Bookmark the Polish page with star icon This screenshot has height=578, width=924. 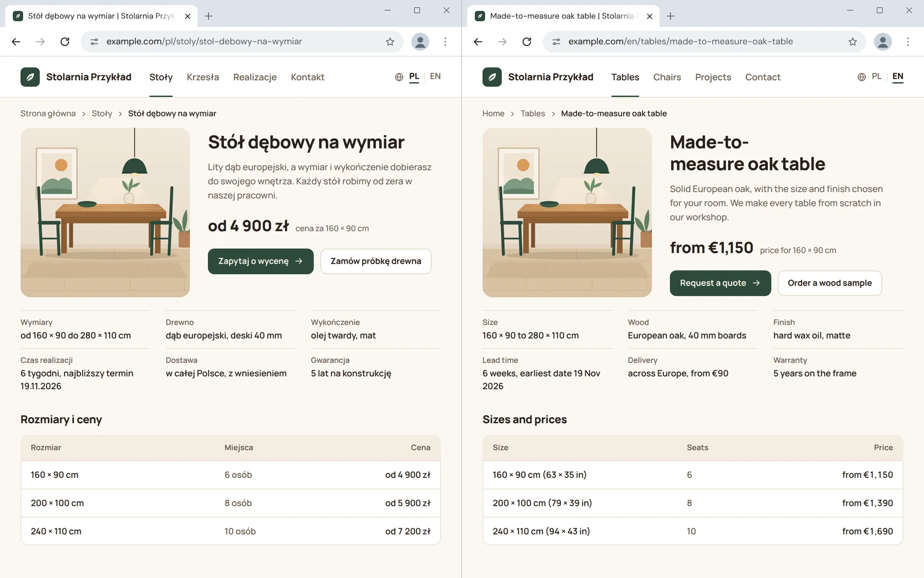pyautogui.click(x=390, y=42)
